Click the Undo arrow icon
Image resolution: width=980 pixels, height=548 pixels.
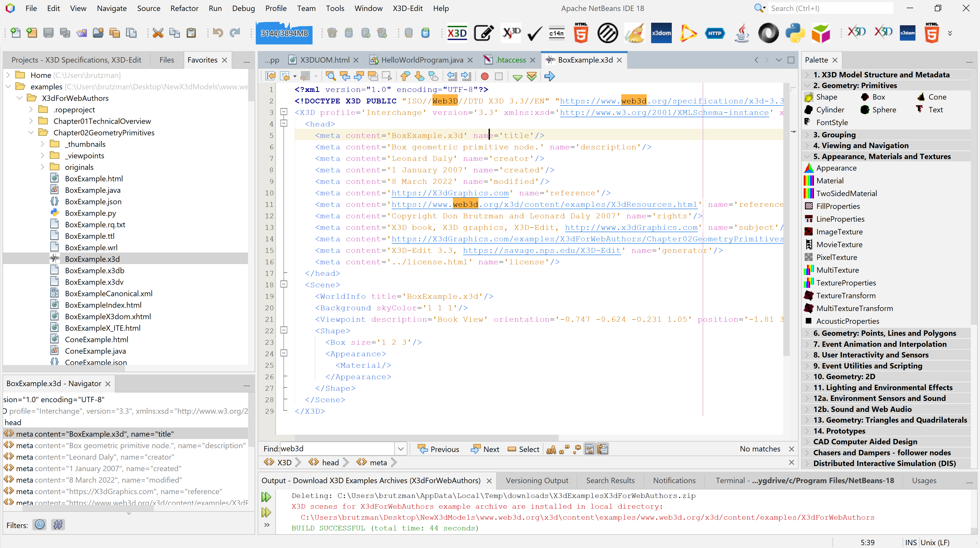(x=218, y=33)
